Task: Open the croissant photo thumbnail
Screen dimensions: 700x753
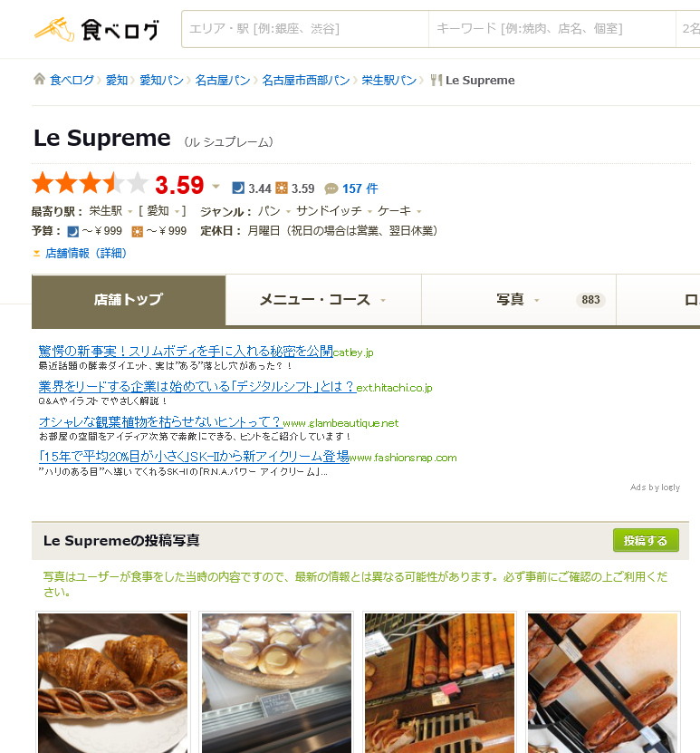Action: click(x=113, y=682)
